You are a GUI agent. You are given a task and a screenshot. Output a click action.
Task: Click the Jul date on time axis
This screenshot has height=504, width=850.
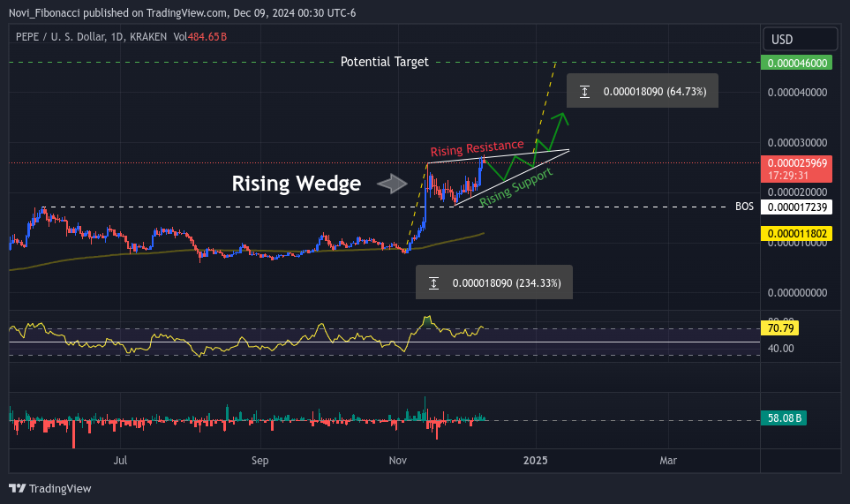pos(120,460)
